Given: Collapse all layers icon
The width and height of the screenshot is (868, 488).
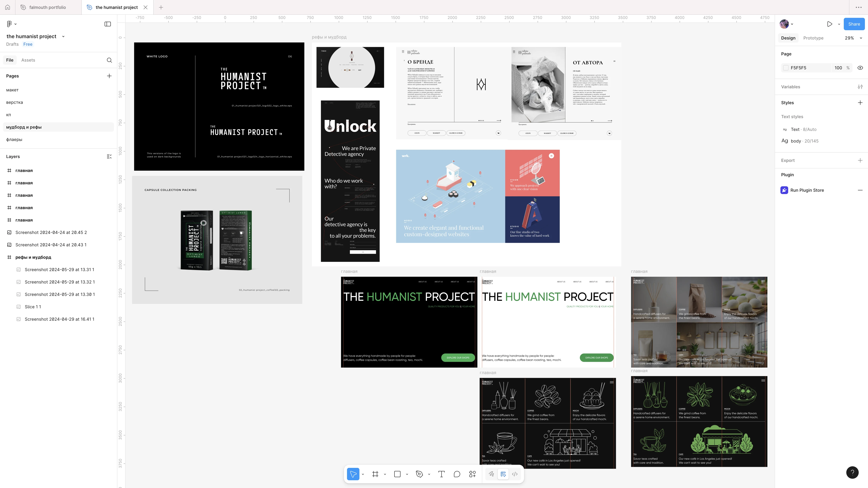Looking at the screenshot, I should (x=109, y=157).
